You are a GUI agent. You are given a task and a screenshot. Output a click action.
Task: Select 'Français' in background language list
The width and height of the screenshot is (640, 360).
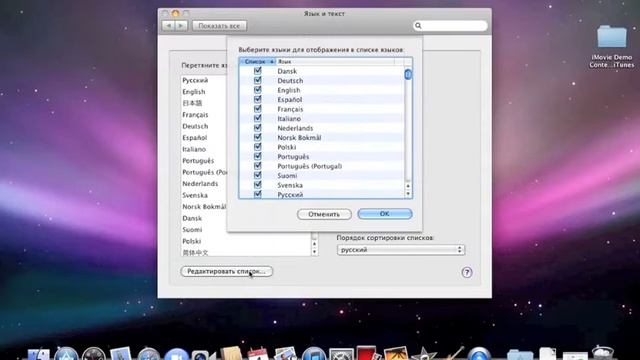195,115
